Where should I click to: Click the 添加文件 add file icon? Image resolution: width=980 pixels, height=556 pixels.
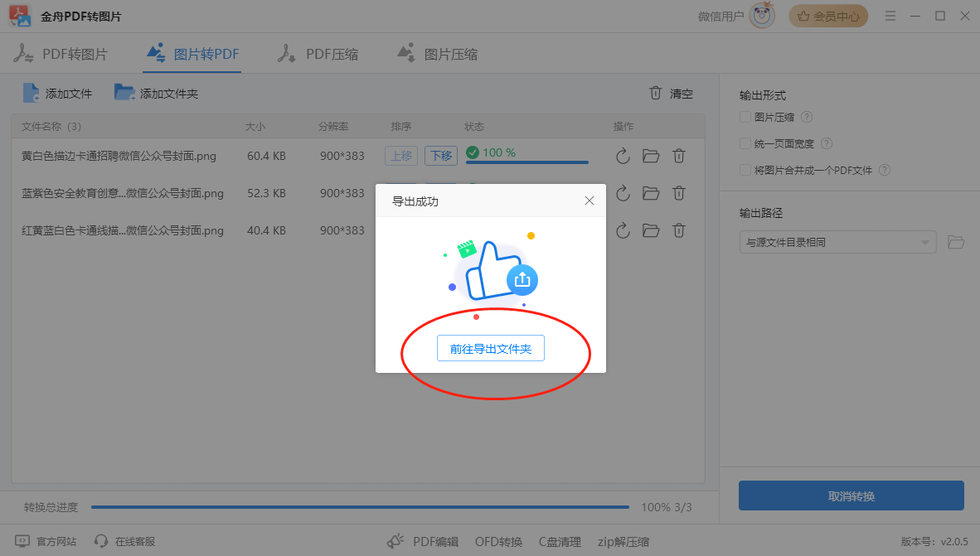(31, 94)
